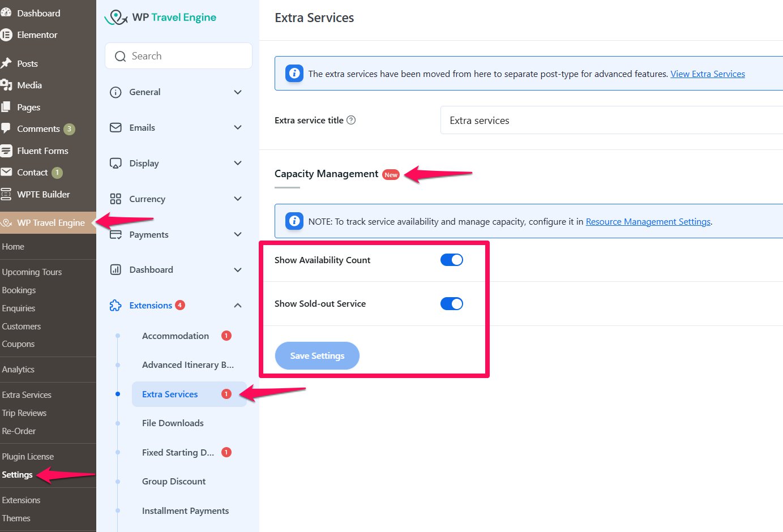The height and width of the screenshot is (532, 783).
Task: Click the Extra service title input
Action: coord(611,120)
